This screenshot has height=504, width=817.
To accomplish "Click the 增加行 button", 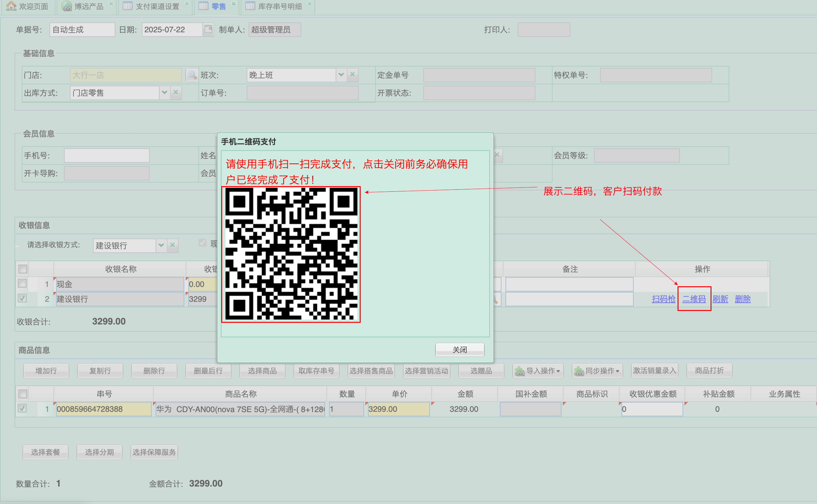I will (x=46, y=371).
